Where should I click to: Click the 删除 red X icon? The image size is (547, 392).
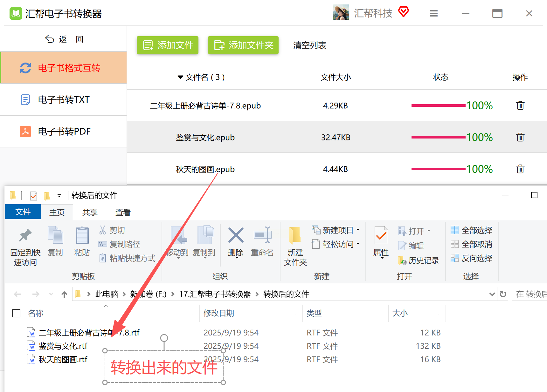point(236,235)
